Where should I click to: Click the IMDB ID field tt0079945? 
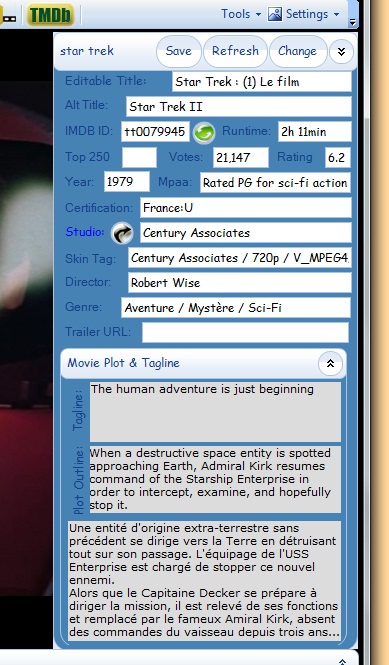(155, 131)
